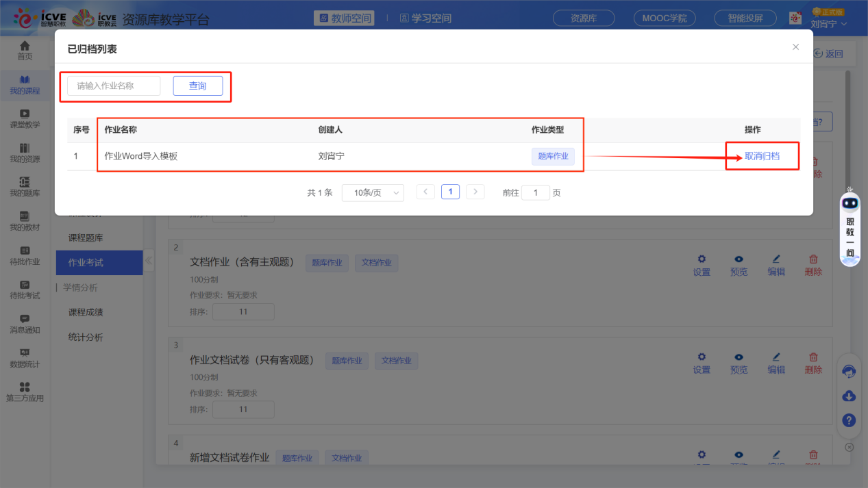Open the floating customer service headset icon

click(x=849, y=371)
